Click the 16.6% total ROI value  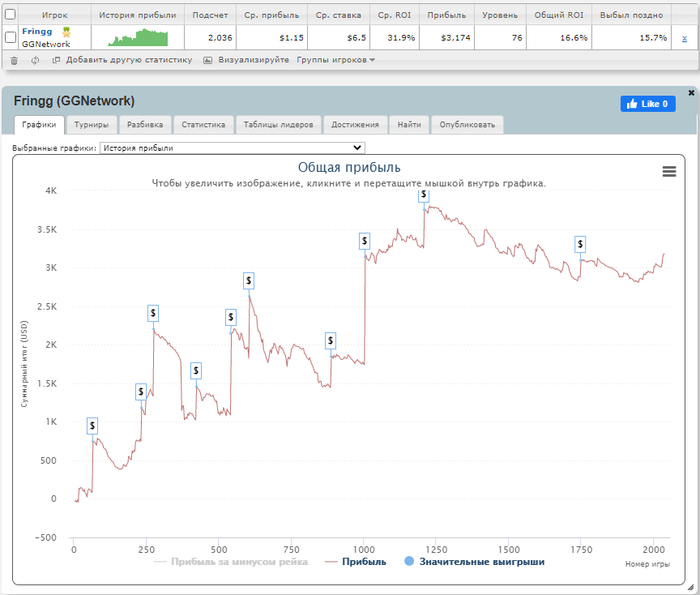tap(574, 38)
